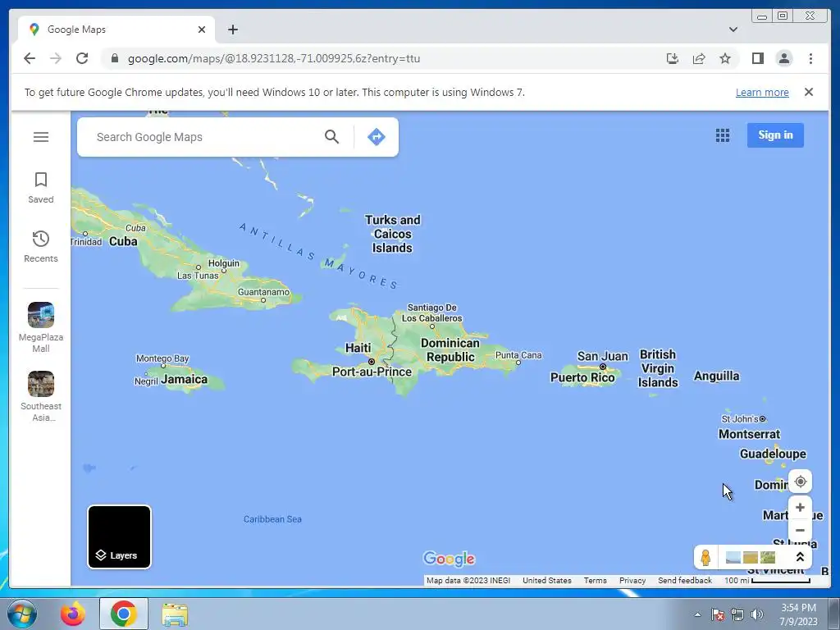This screenshot has height=630, width=840.
Task: Open the taskbar clock showing 3:54 PM
Action: [798, 614]
